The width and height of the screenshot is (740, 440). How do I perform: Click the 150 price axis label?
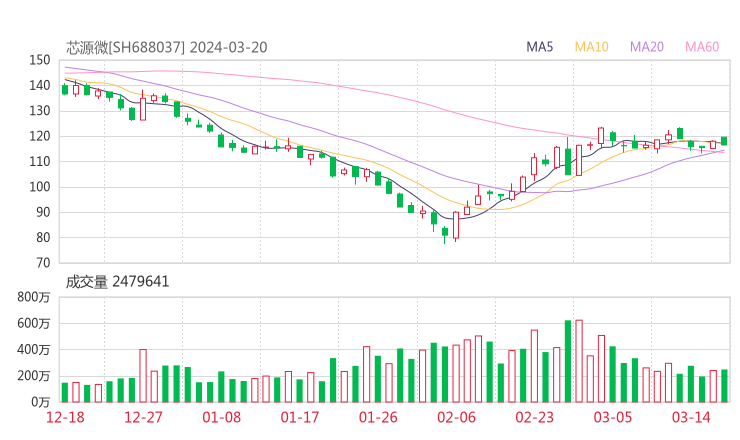40,60
